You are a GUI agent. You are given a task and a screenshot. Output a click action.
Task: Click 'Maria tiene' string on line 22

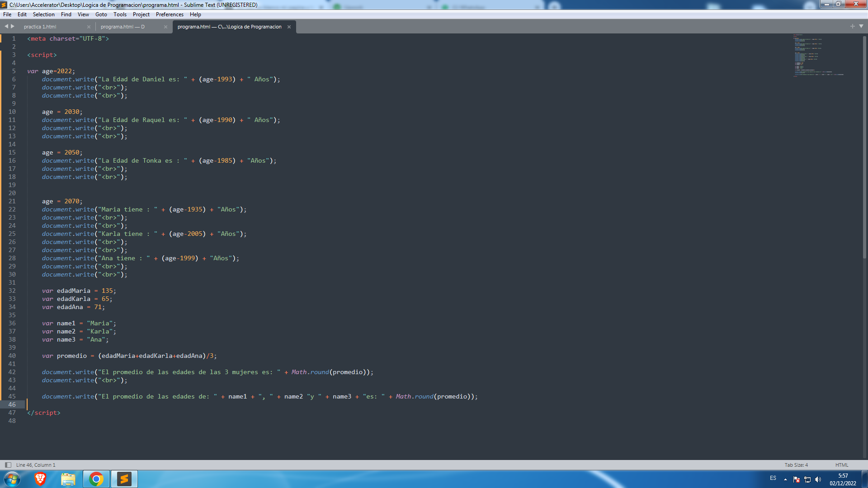point(127,210)
